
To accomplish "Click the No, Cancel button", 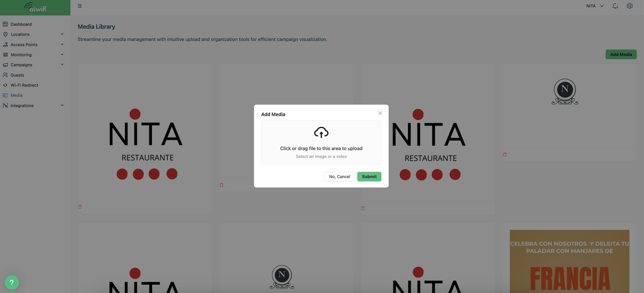I will pyautogui.click(x=339, y=176).
